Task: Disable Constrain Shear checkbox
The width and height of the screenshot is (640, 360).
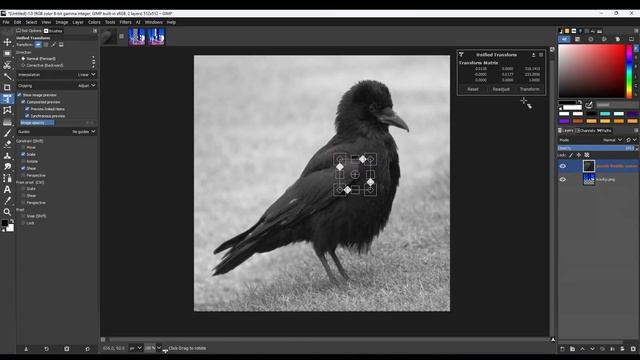Action: tap(23, 168)
